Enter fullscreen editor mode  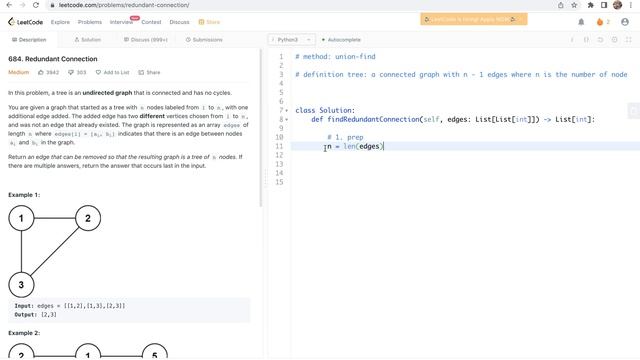tap(629, 40)
